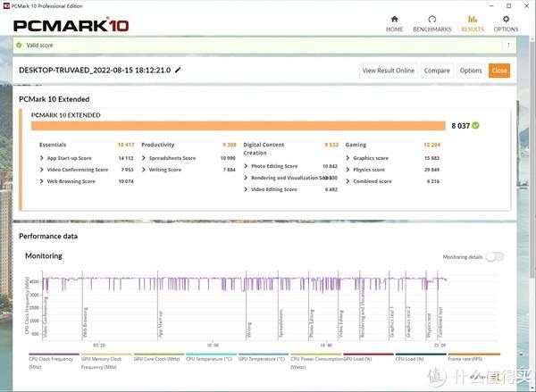Screen dimensions: 536x392
Task: Open the Options tab
Action: tap(506, 24)
